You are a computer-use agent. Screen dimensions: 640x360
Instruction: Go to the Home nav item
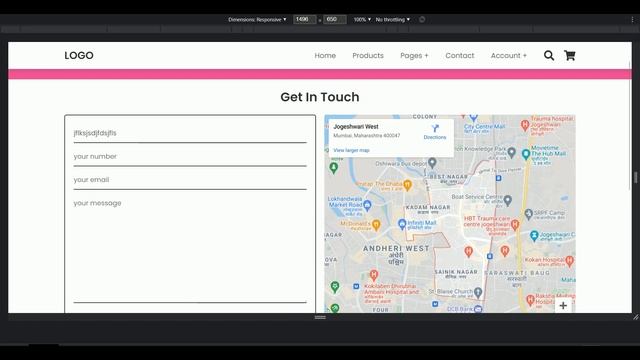325,56
